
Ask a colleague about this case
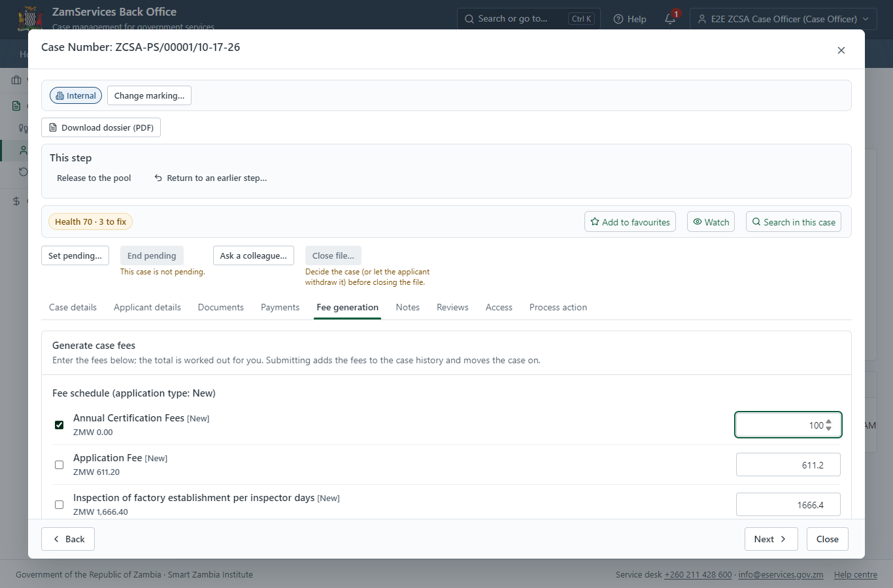click(x=254, y=255)
